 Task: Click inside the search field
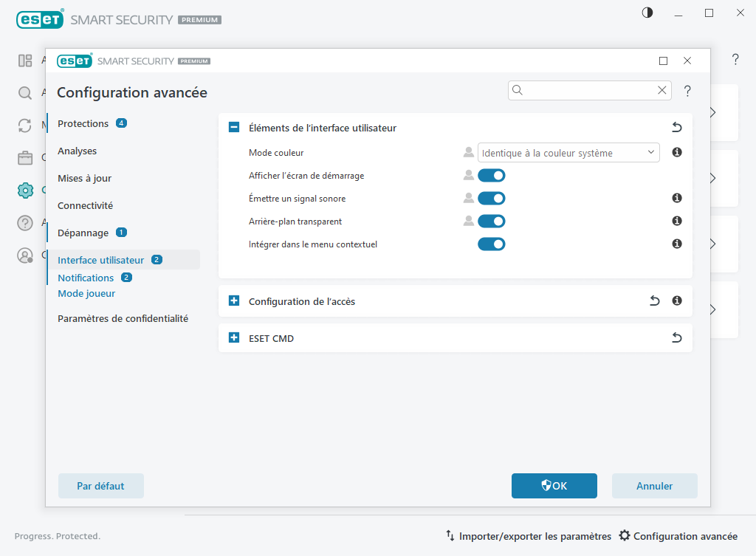[x=583, y=89]
